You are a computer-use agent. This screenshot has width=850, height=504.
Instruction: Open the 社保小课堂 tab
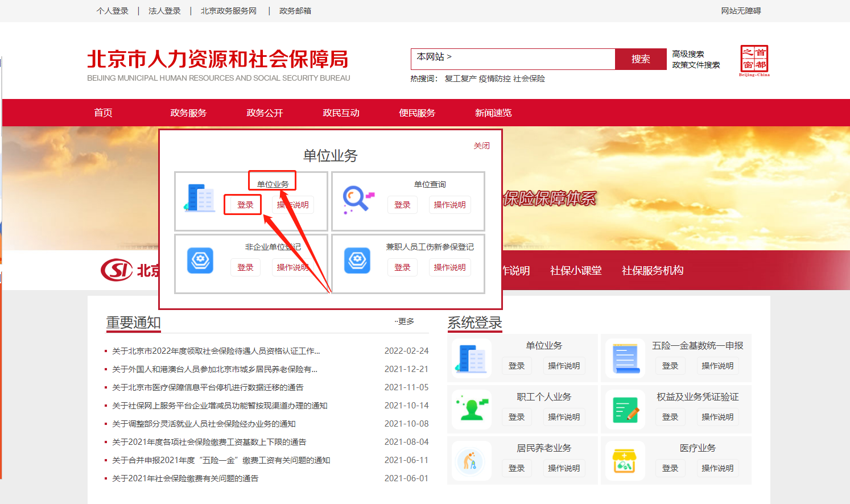coord(576,271)
